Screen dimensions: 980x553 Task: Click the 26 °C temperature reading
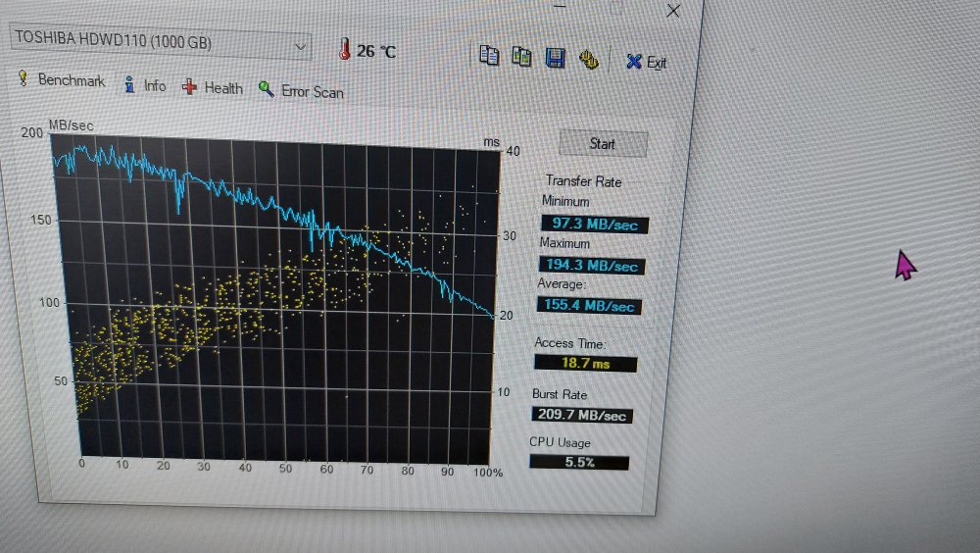376,51
